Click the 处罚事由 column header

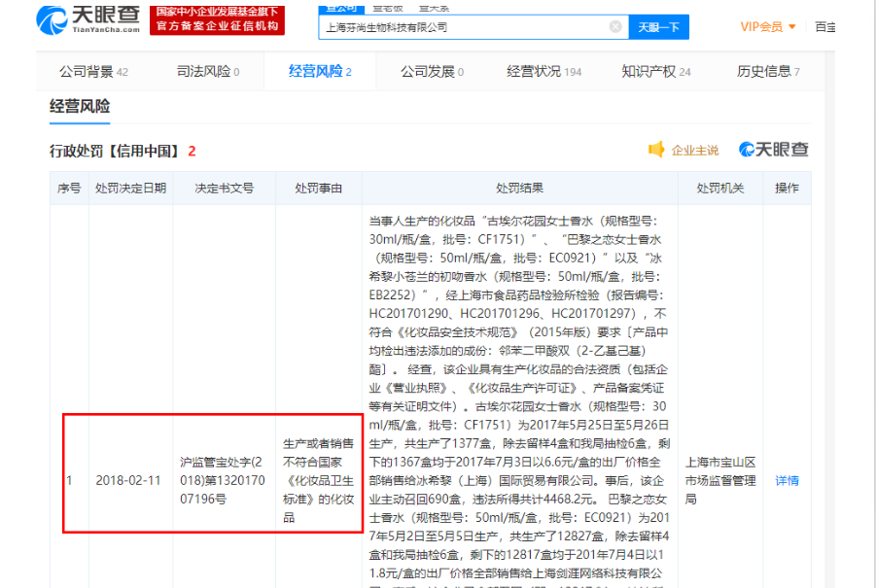click(319, 189)
